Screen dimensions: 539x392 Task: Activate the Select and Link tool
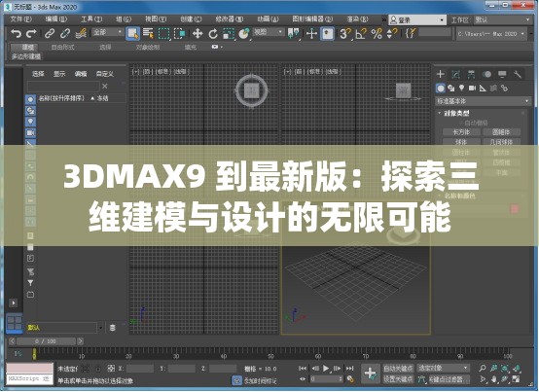(x=50, y=33)
